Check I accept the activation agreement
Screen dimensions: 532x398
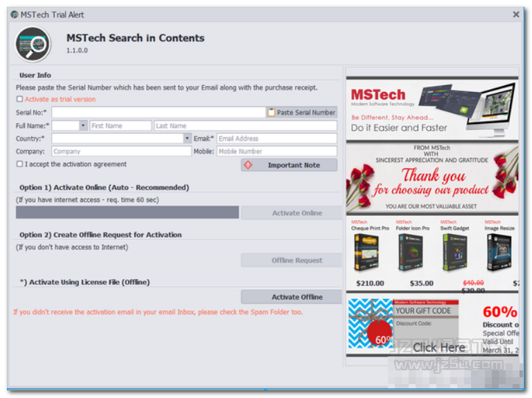[19, 164]
